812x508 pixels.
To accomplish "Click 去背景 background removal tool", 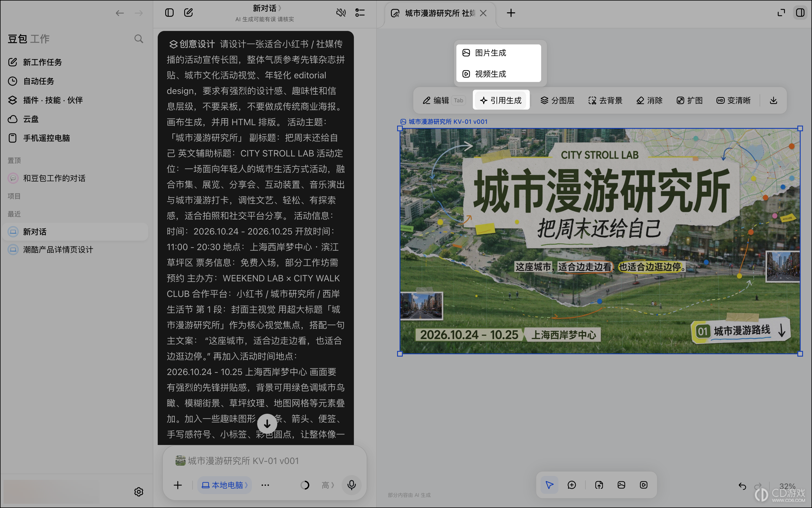I will pyautogui.click(x=605, y=100).
